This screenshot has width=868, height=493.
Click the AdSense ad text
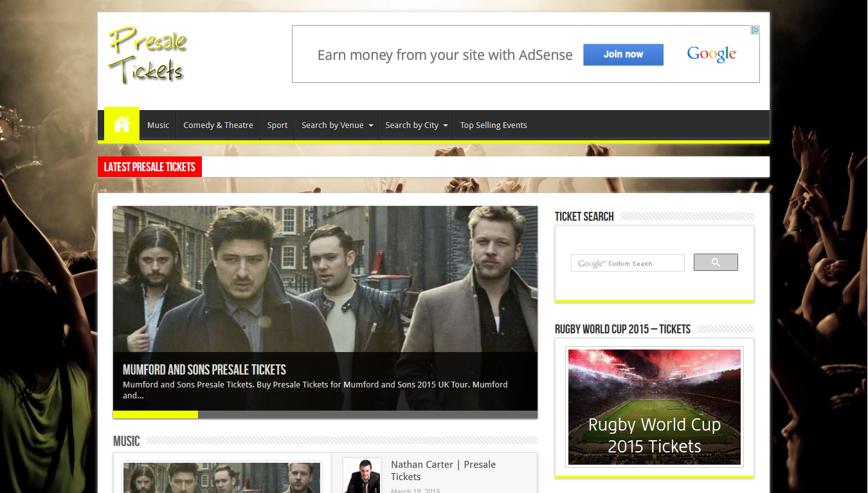[x=445, y=55]
